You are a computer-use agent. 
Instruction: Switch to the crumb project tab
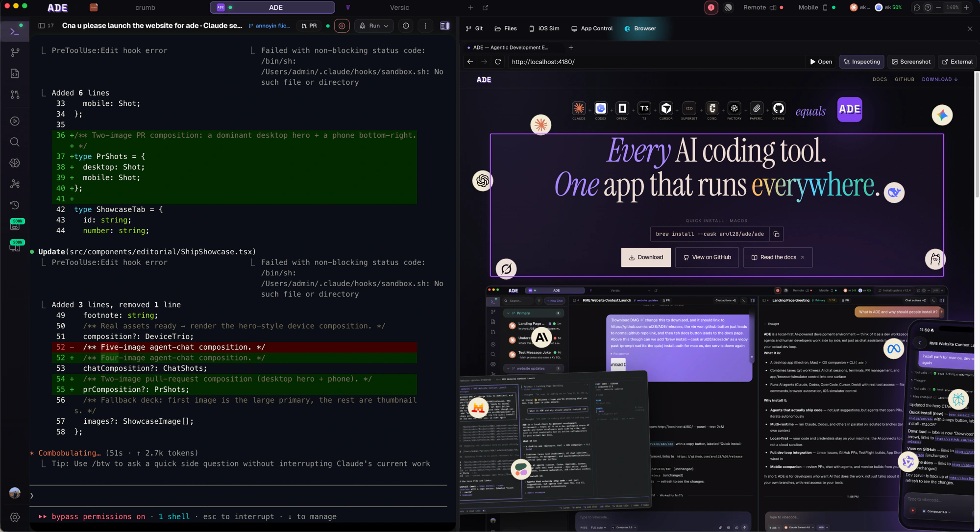pyautogui.click(x=145, y=7)
